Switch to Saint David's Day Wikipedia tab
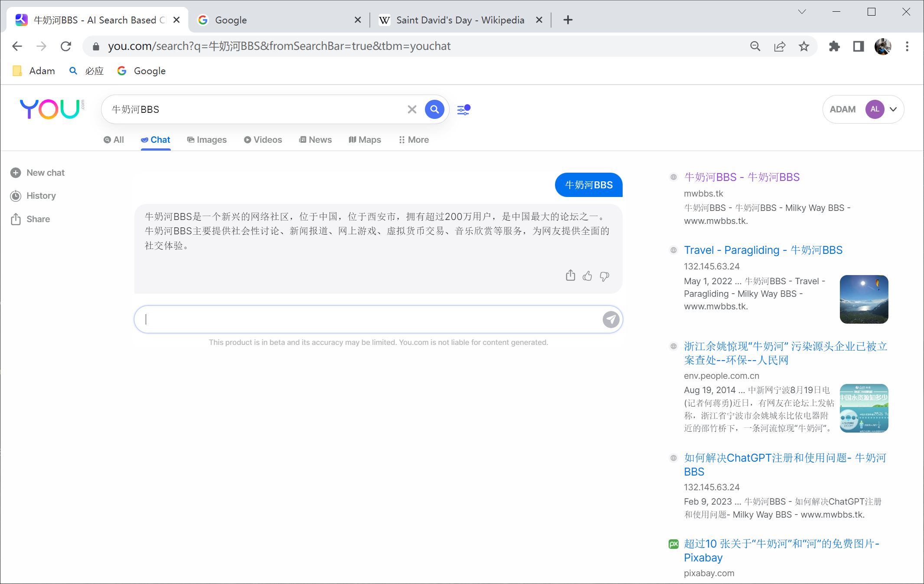 point(460,20)
